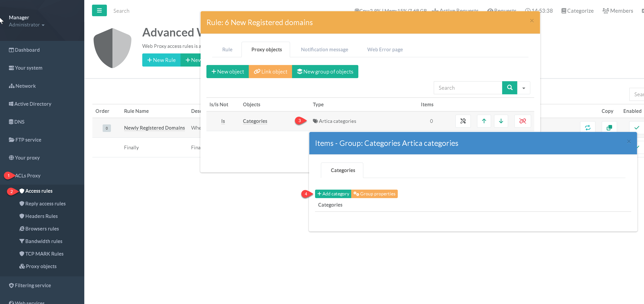Switch to the Web Error page tab
The width and height of the screenshot is (644, 304).
point(385,49)
